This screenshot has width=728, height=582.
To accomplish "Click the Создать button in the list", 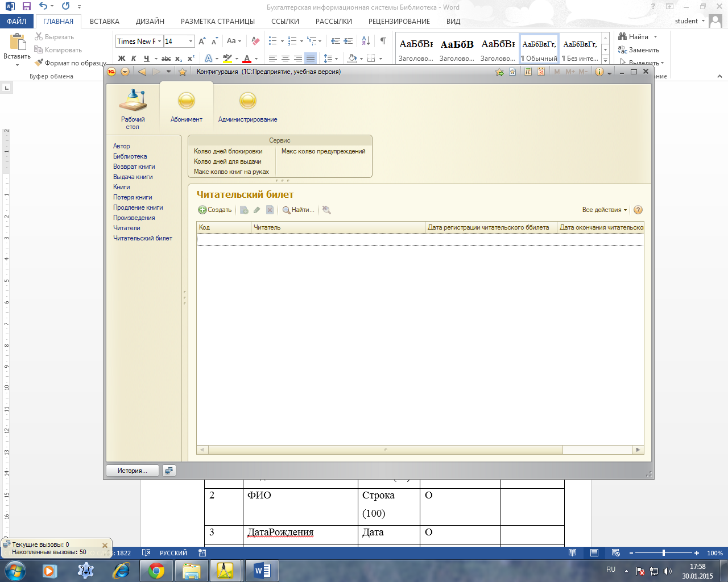I will (215, 210).
